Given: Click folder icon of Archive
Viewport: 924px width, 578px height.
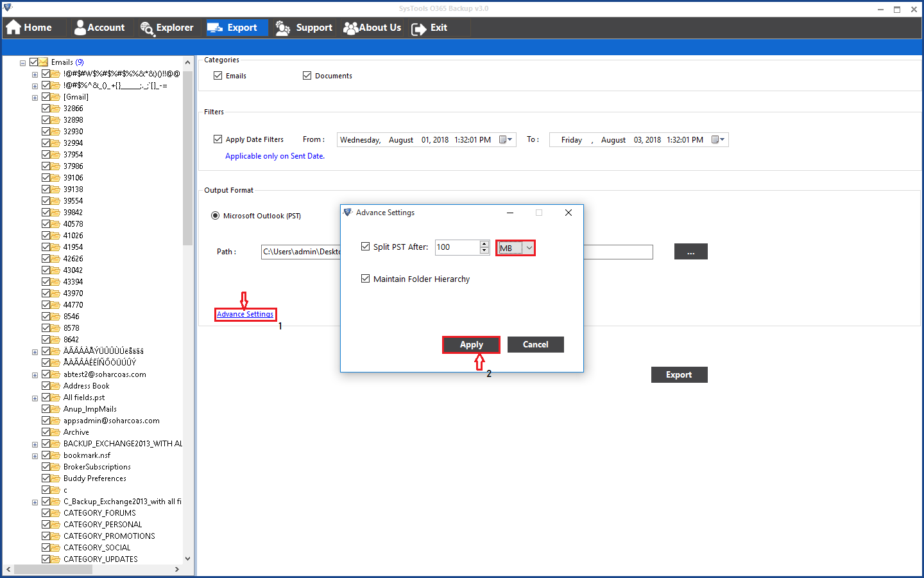Looking at the screenshot, I should [55, 432].
